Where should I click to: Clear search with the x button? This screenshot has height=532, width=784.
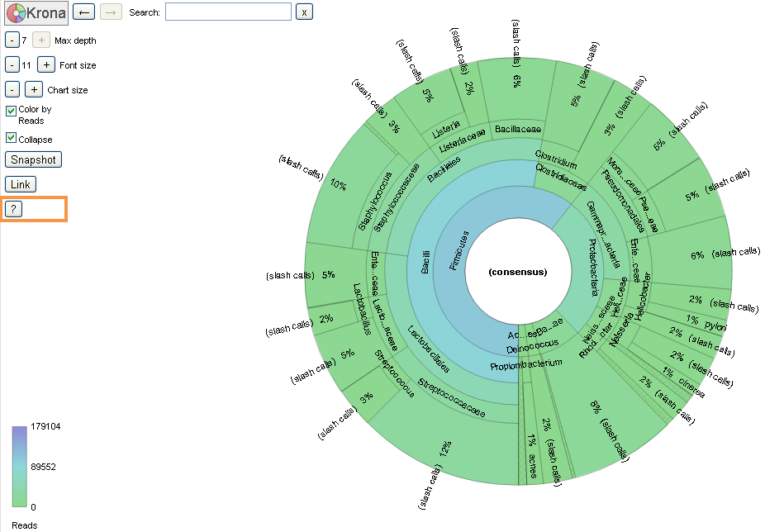click(305, 12)
